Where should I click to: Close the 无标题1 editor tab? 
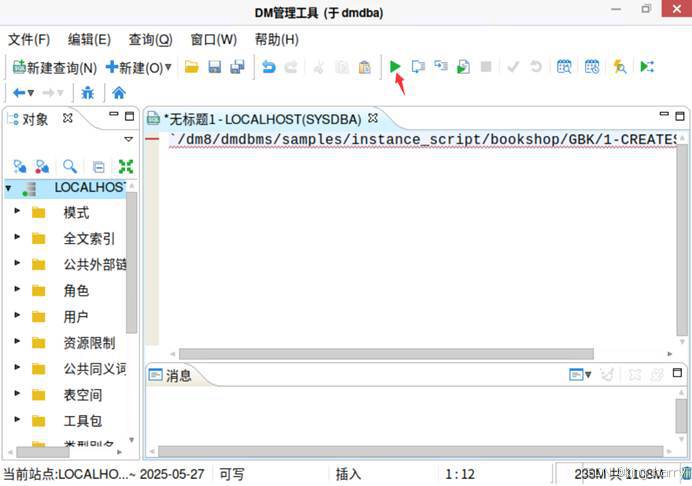click(x=373, y=118)
